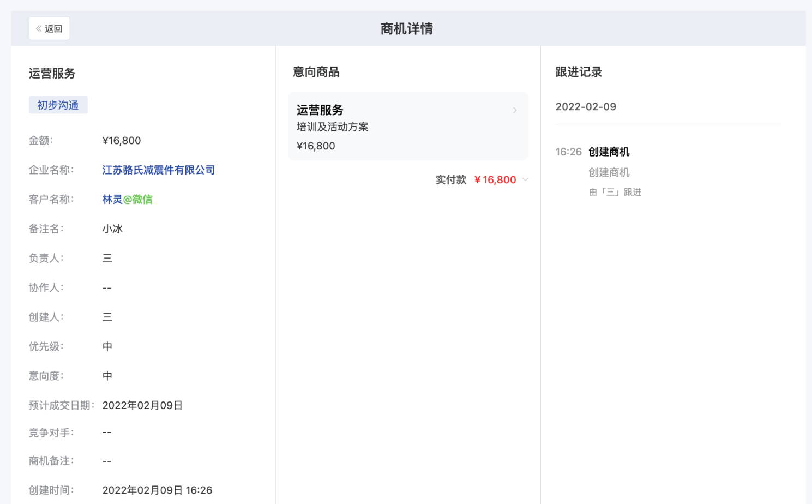This screenshot has height=504, width=812.
Task: Open the 运营服务 product card chevron
Action: 515,110
